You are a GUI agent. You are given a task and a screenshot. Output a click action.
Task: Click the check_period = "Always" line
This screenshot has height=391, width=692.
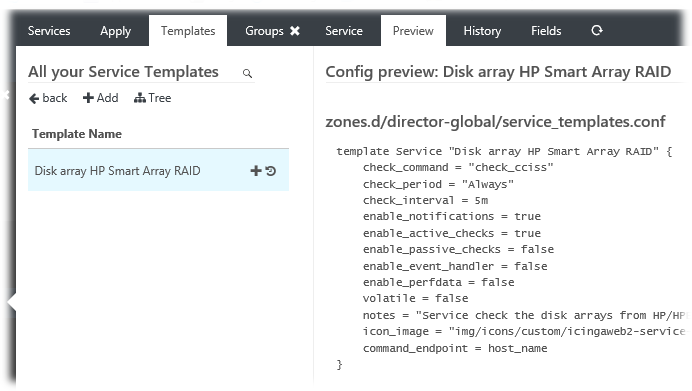438,184
